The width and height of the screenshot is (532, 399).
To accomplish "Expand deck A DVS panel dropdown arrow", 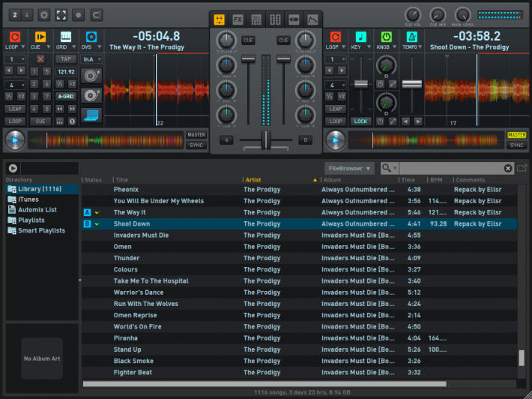I will pos(100,46).
